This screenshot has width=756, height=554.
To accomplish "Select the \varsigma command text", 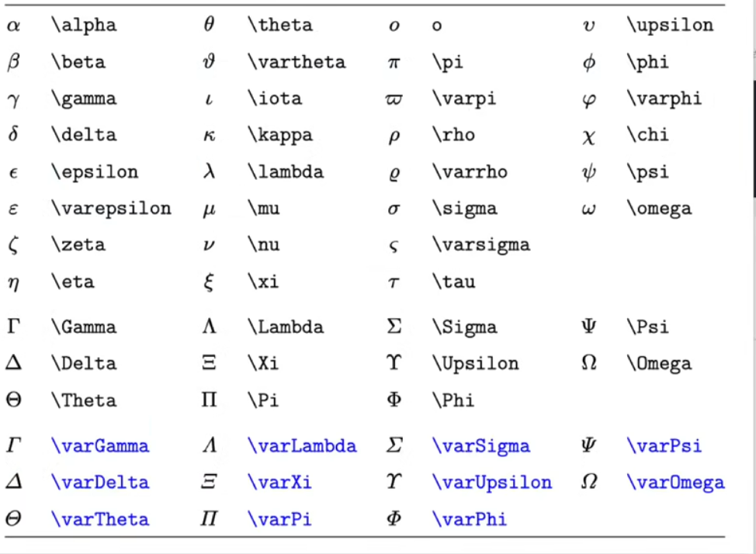I will tap(481, 245).
